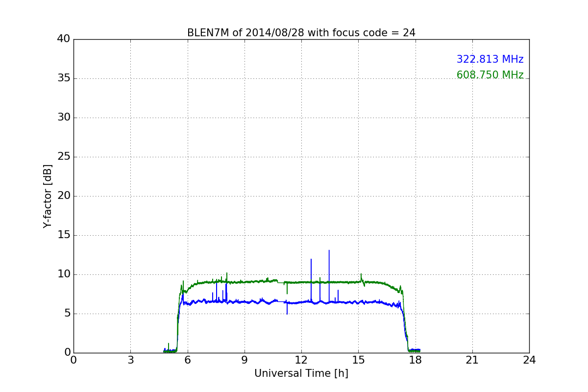Click the y-axis tick label '10'

tap(64, 274)
